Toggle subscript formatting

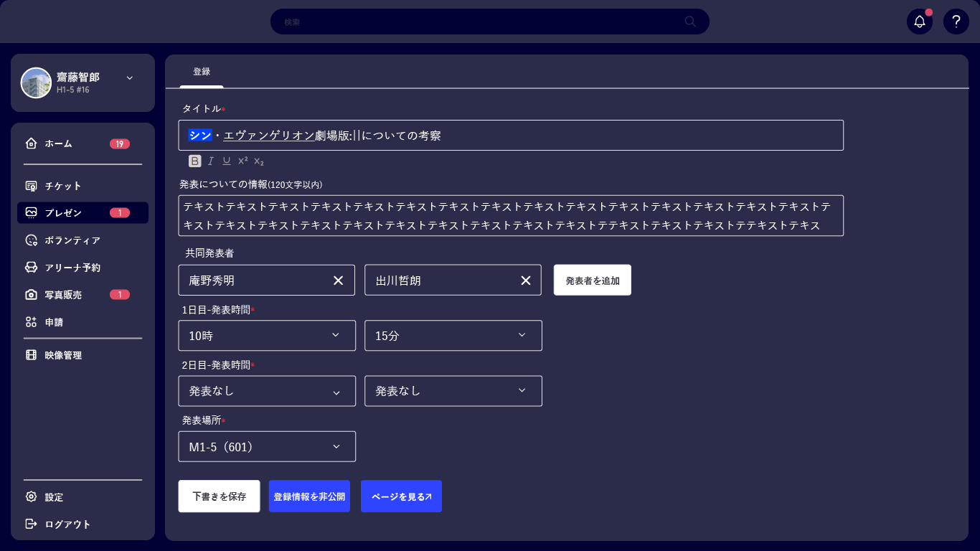(x=259, y=161)
